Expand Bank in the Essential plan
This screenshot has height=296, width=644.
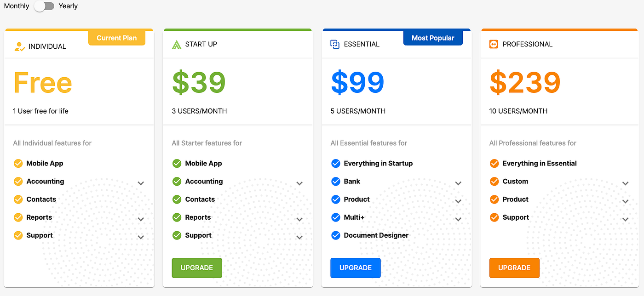458,183
